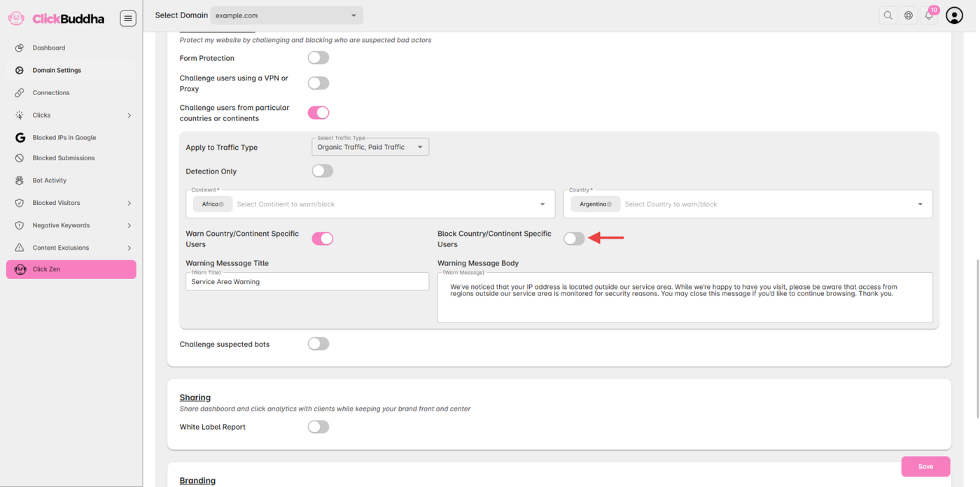Open the Select Traffic Type dropdown
The height and width of the screenshot is (487, 980).
370,147
